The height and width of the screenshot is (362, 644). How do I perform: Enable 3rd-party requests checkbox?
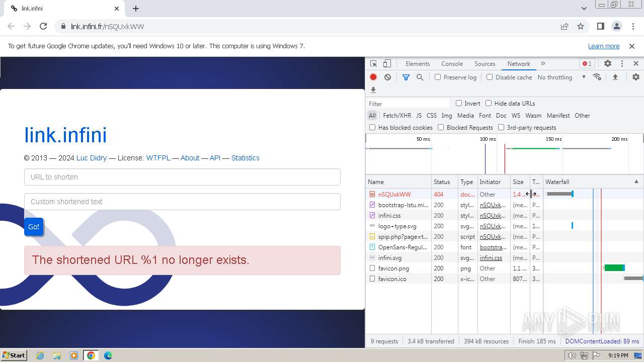pos(501,127)
